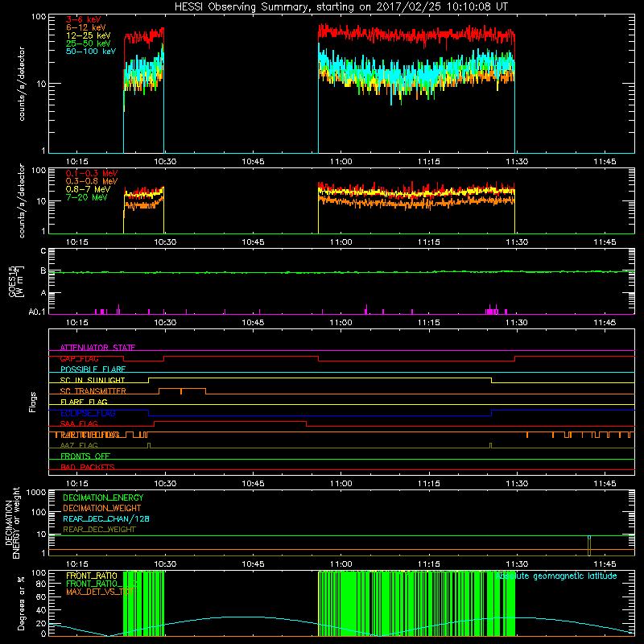
Task: Select the '6-12 keV' legend label
Action: click(86, 27)
